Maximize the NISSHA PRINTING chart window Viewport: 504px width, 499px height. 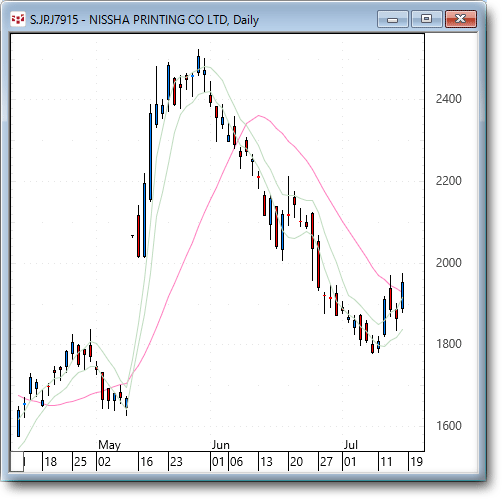(426, 19)
